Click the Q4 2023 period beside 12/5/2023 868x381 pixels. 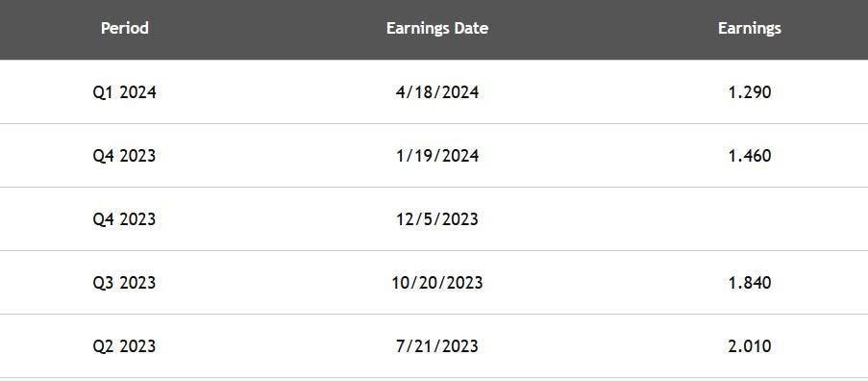tap(125, 219)
